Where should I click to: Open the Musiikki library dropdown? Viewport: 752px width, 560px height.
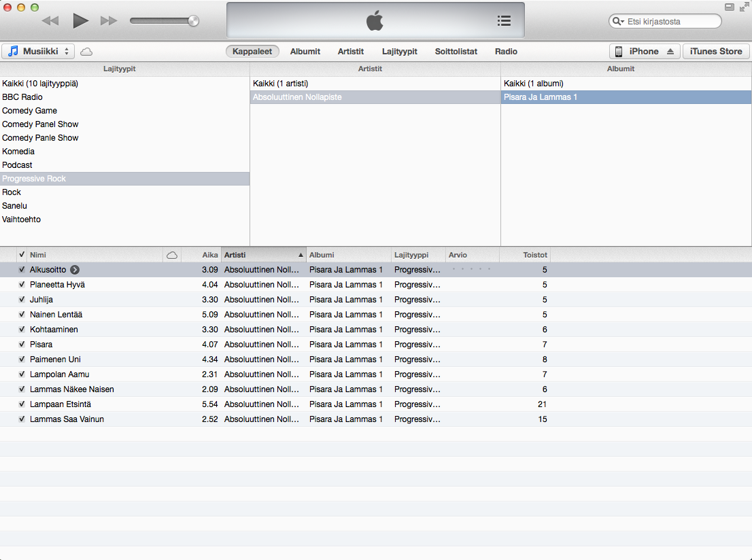39,52
